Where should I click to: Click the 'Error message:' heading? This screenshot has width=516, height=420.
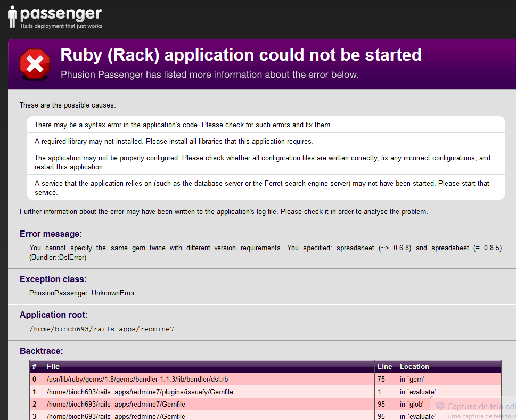coord(51,234)
